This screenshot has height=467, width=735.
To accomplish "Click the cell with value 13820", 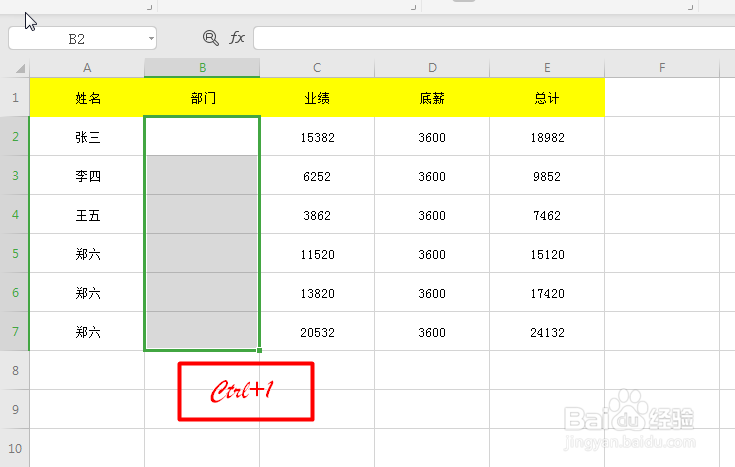I will tap(317, 292).
